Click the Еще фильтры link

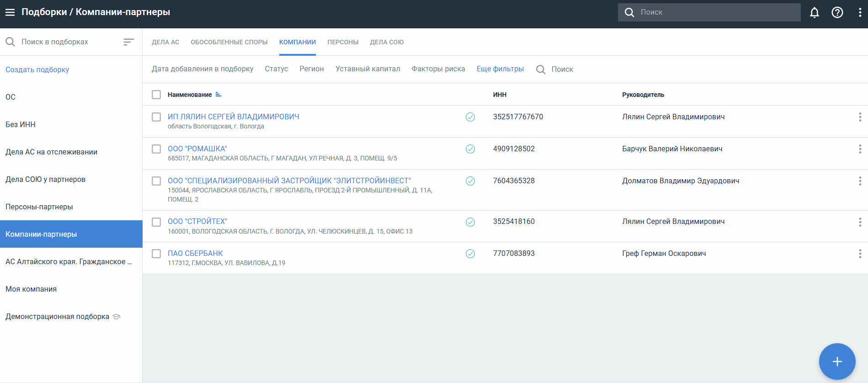[x=500, y=69]
